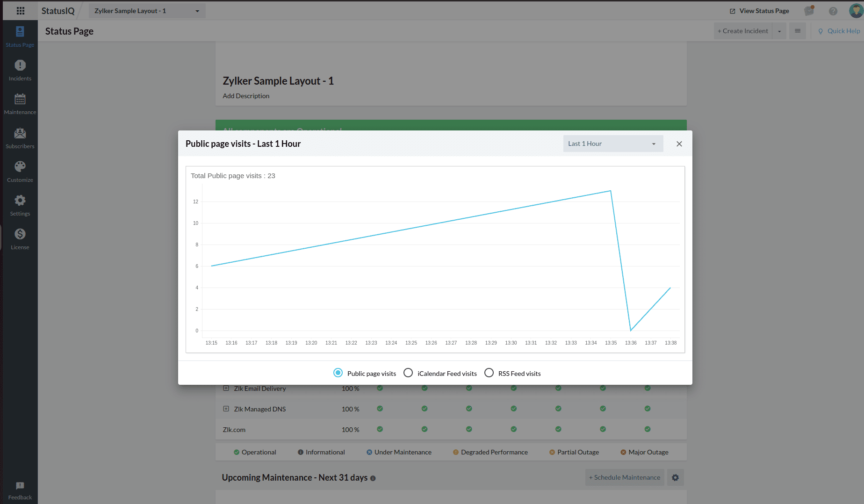Image resolution: width=864 pixels, height=504 pixels.
Task: Select the Public page visits radio button
Action: coord(338,373)
